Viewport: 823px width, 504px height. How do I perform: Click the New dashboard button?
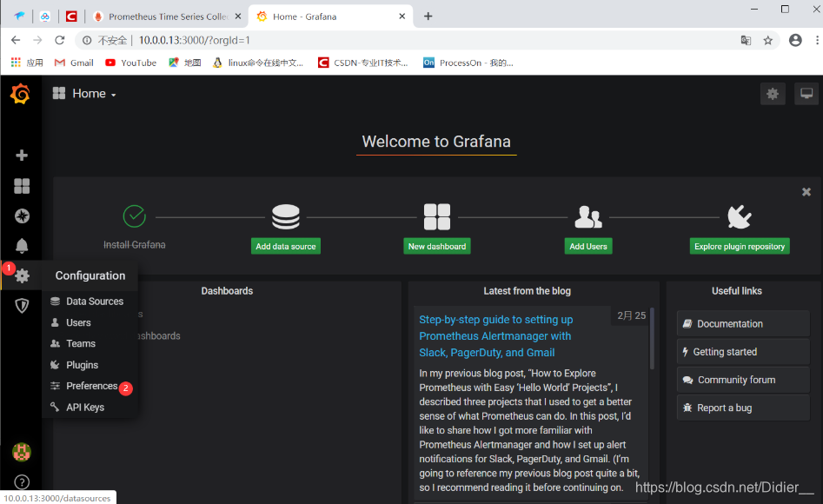click(x=436, y=246)
